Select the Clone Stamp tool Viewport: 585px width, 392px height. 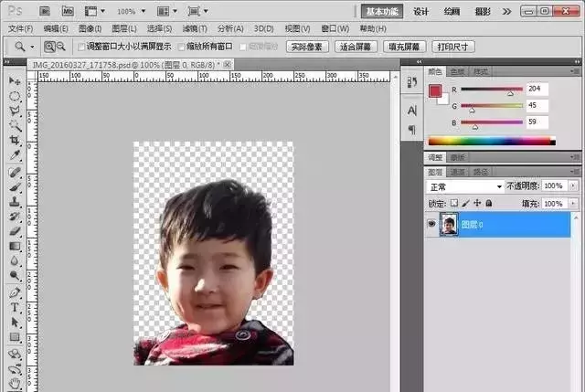tap(15, 202)
